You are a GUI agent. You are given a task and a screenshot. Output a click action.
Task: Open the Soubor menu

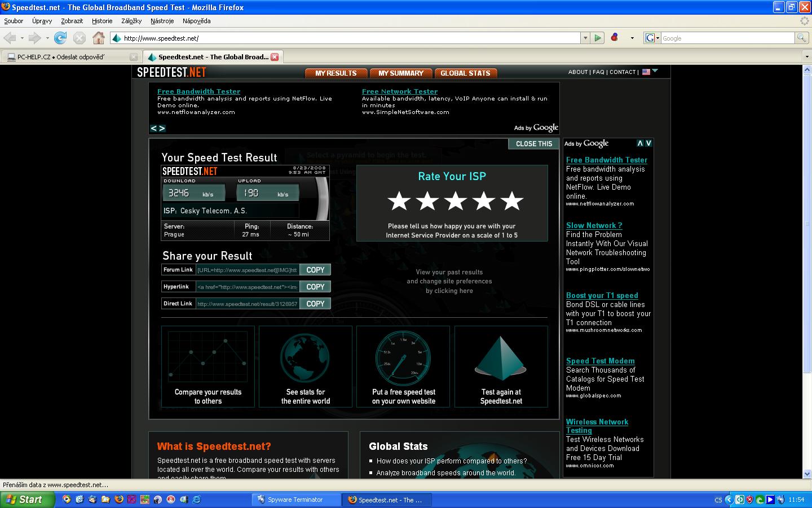click(x=14, y=21)
